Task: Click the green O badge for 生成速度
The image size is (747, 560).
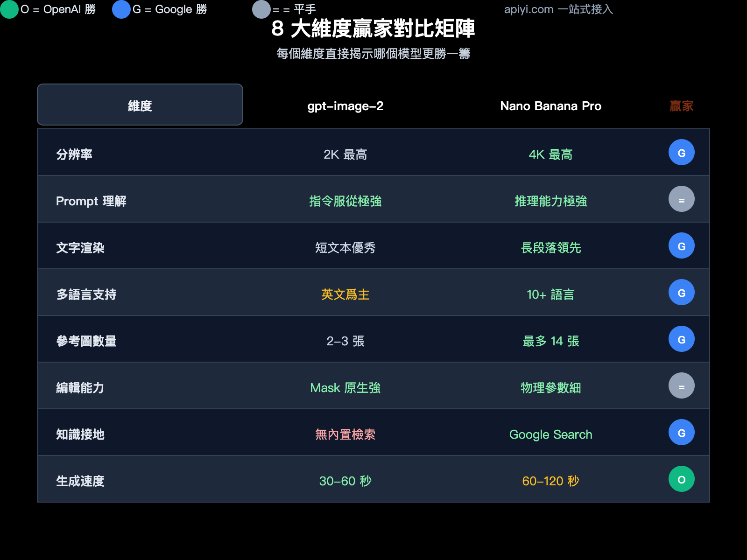Action: pos(681,479)
